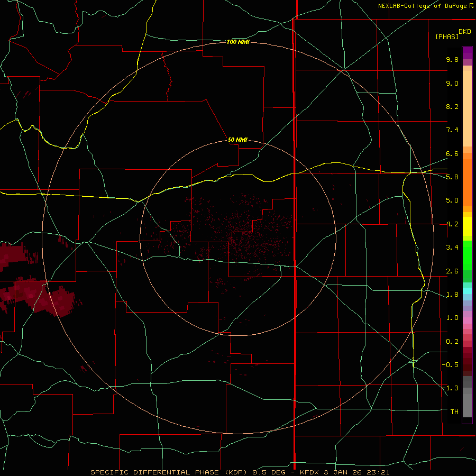Click the 6.6 value on the color scale
The width and height of the screenshot is (476, 476).
[452, 153]
